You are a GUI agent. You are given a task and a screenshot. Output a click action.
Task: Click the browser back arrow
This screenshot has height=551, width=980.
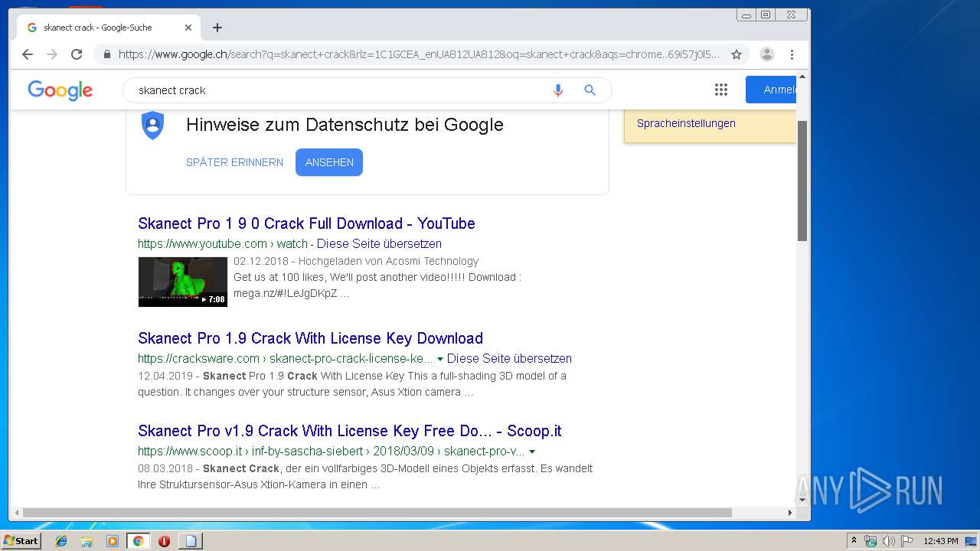28,54
